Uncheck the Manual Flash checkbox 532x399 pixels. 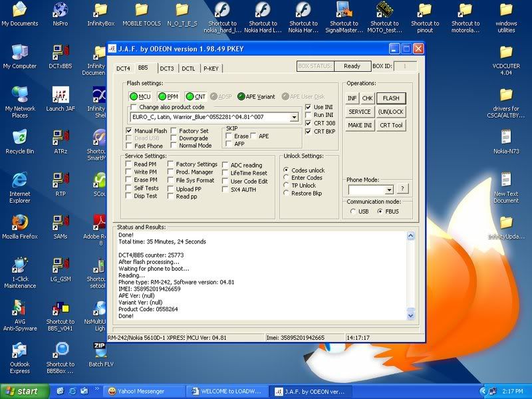point(129,130)
